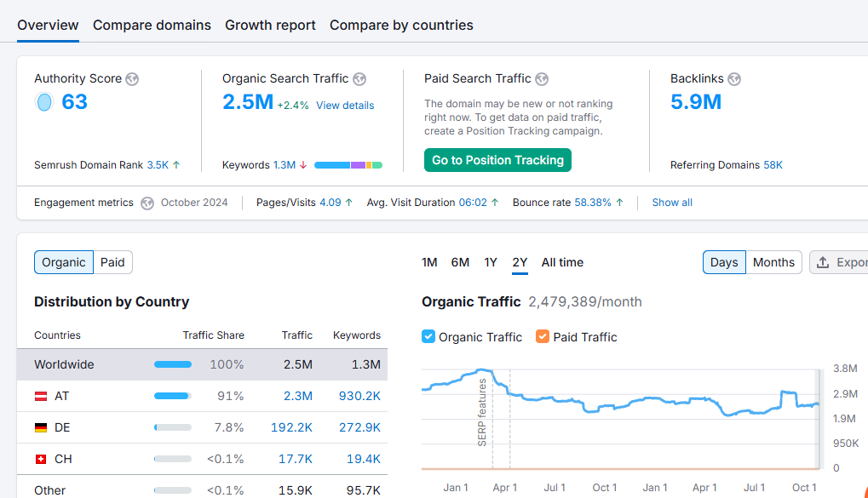
Task: Uncheck the Organic Traffic checkbox
Action: coord(428,336)
